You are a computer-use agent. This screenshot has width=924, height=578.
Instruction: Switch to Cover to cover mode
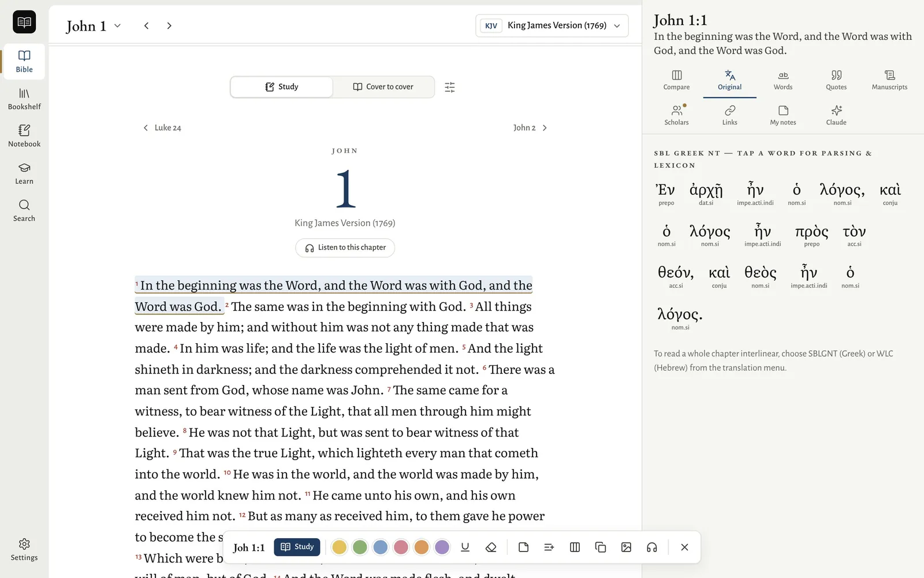click(383, 87)
